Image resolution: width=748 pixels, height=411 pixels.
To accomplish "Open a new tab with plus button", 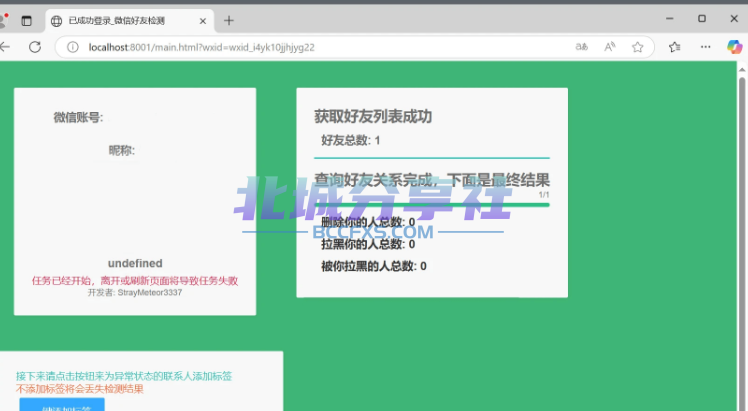I will 229,21.
